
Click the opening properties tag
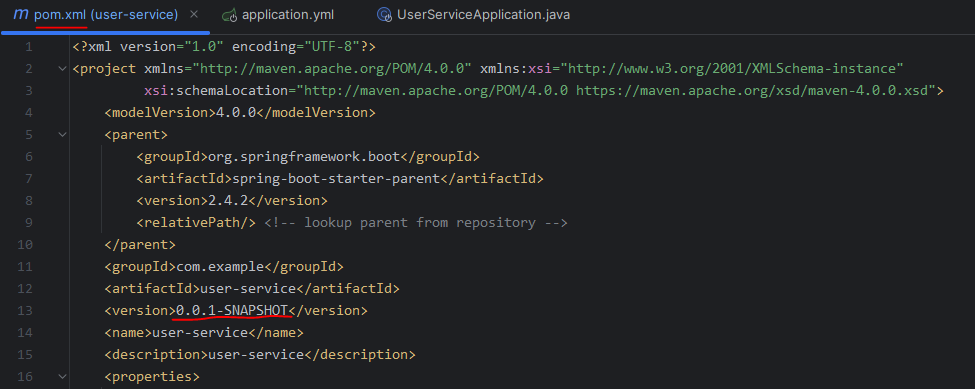tap(152, 377)
